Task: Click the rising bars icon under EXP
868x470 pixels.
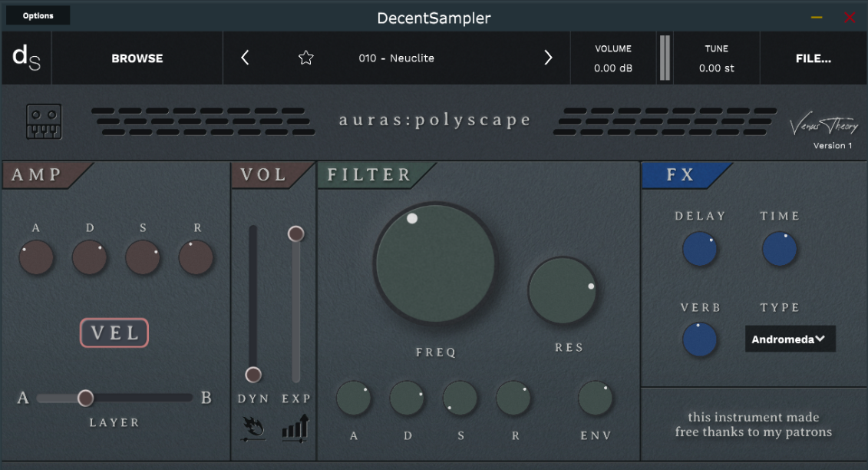Action: pos(295,429)
